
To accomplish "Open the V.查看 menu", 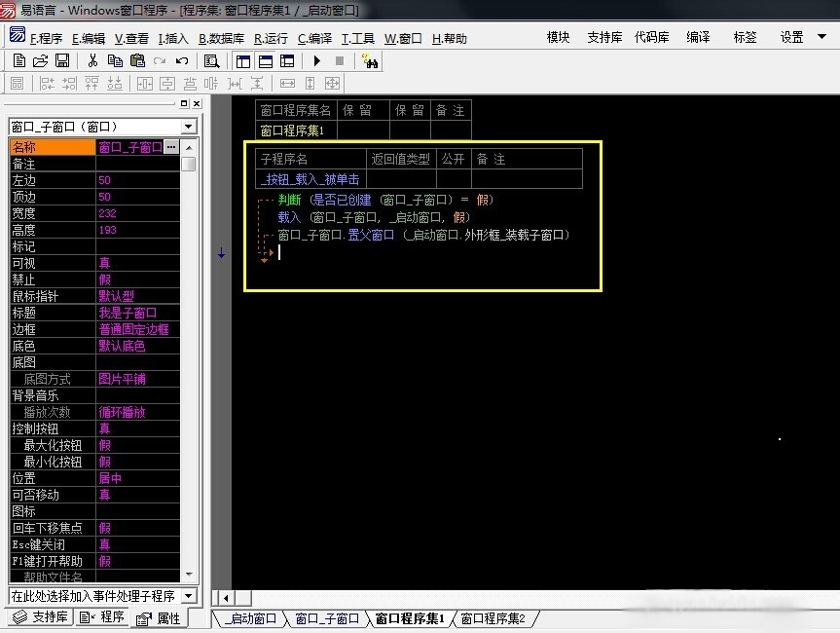I will [x=131, y=39].
